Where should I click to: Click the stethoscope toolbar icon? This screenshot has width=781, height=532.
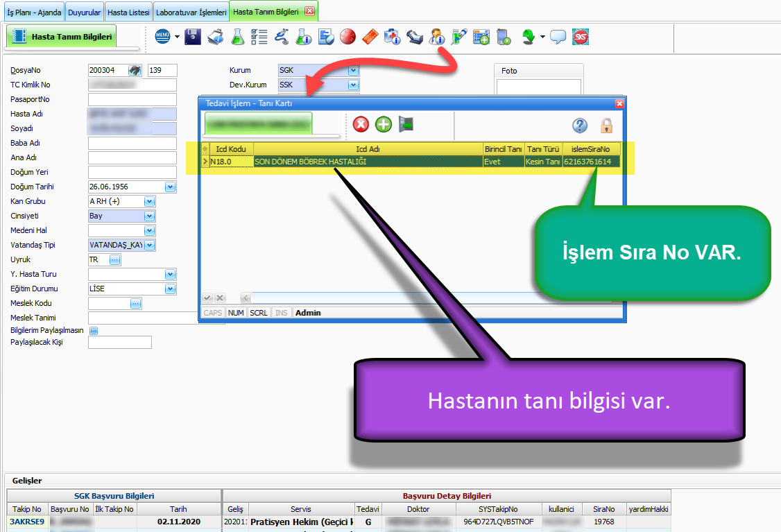click(x=282, y=37)
